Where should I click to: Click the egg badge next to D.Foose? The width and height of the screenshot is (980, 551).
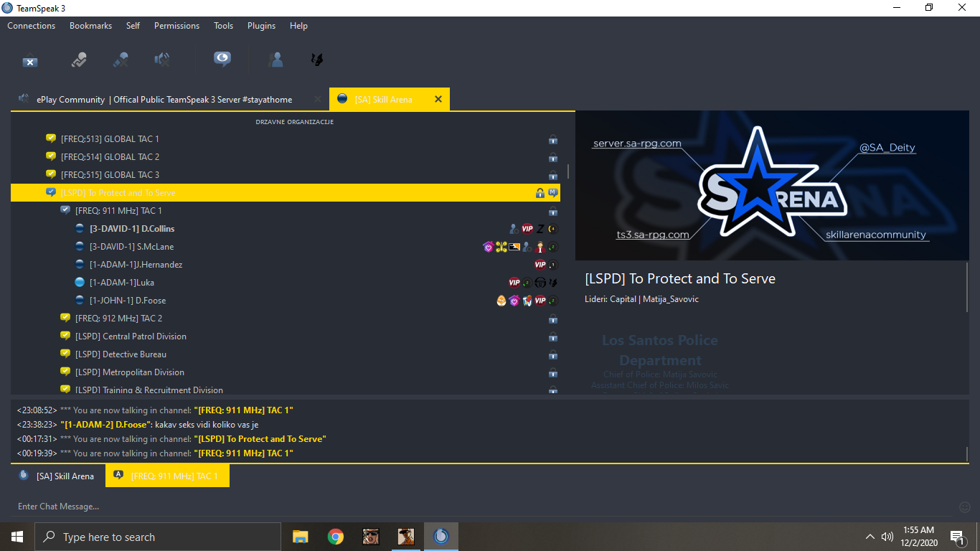pyautogui.click(x=501, y=301)
